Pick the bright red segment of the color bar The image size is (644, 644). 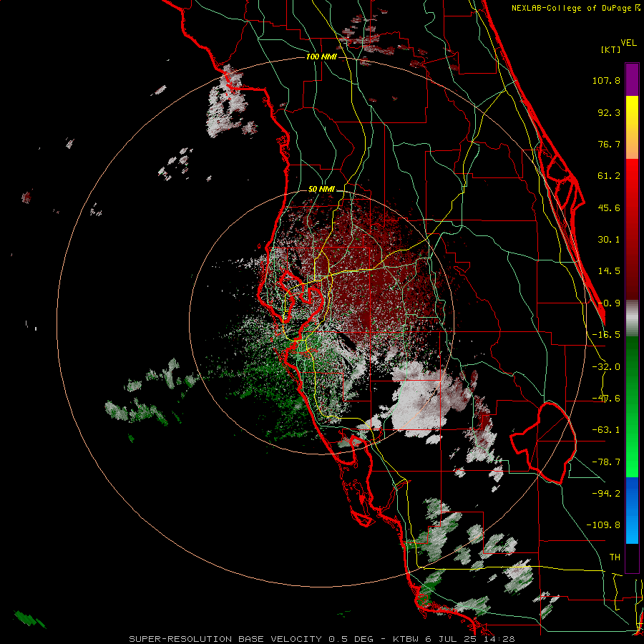point(632,177)
